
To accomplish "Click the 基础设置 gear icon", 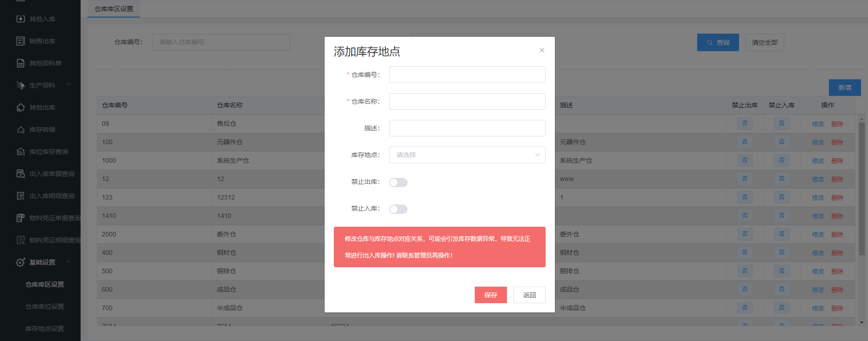I will pos(20,262).
